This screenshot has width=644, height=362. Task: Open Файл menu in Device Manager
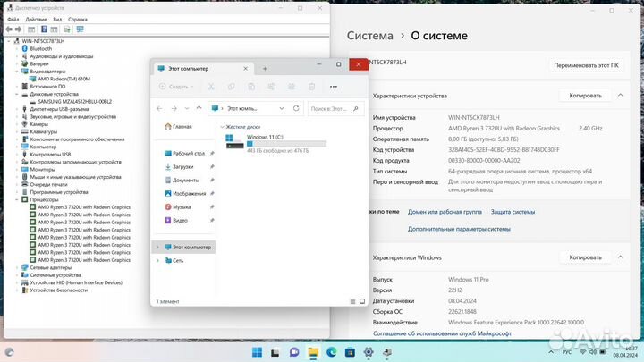click(x=13, y=20)
